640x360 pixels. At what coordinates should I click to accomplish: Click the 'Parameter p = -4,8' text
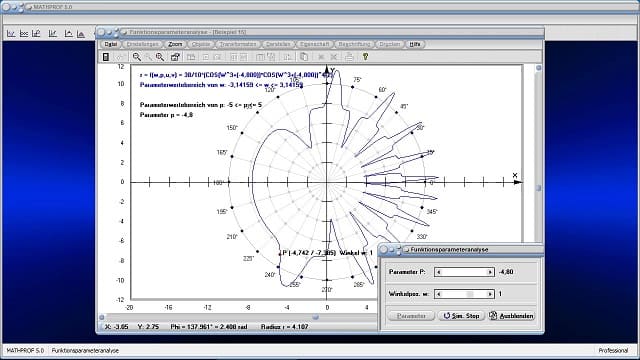[166, 115]
